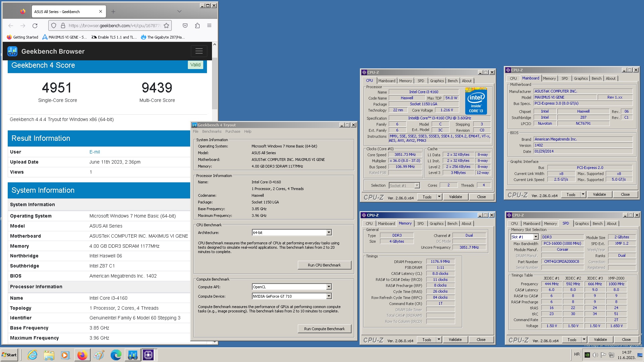Viewport: 644px width, 362px height.
Task: Open the Compute API OpenCL dropdown
Action: (x=292, y=287)
